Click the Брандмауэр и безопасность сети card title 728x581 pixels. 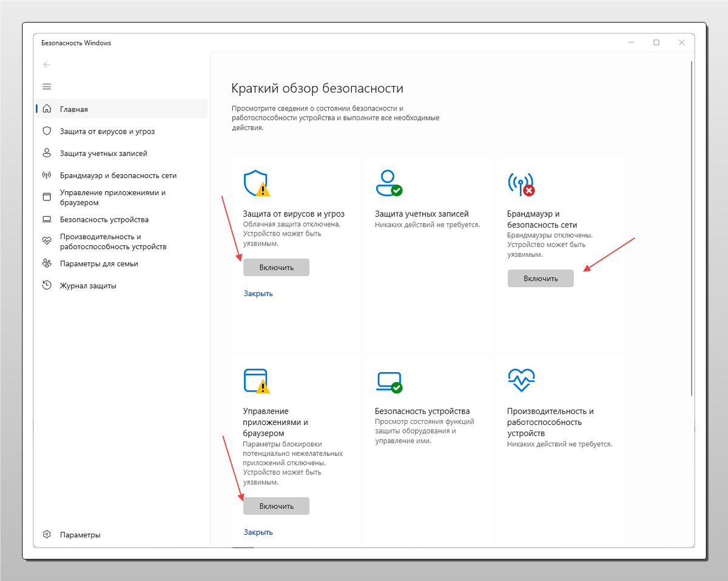[x=542, y=219]
